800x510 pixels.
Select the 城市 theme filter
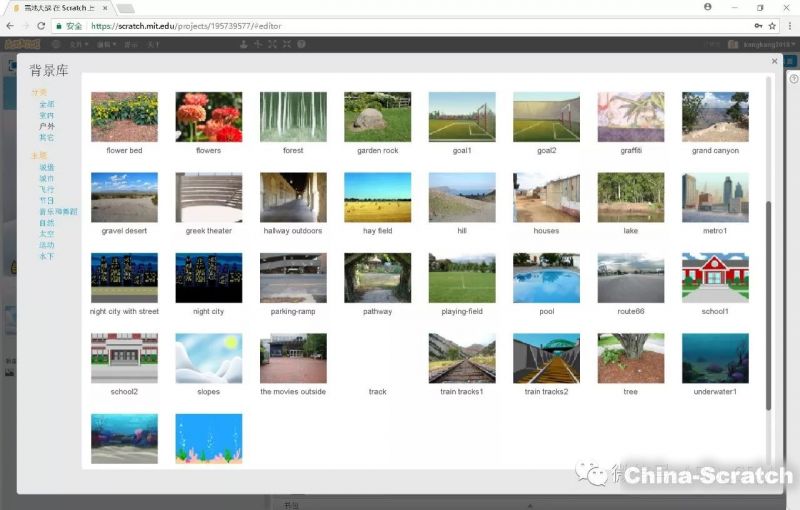click(x=47, y=179)
